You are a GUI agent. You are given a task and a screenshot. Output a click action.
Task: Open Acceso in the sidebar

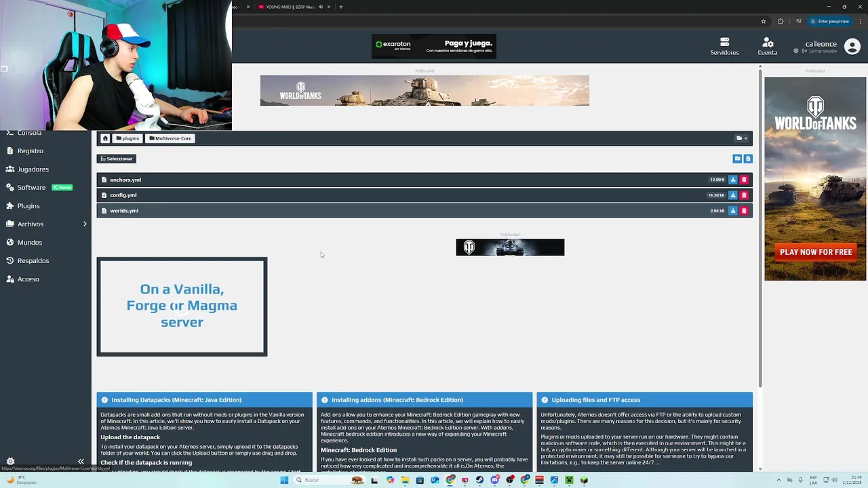[28, 279]
